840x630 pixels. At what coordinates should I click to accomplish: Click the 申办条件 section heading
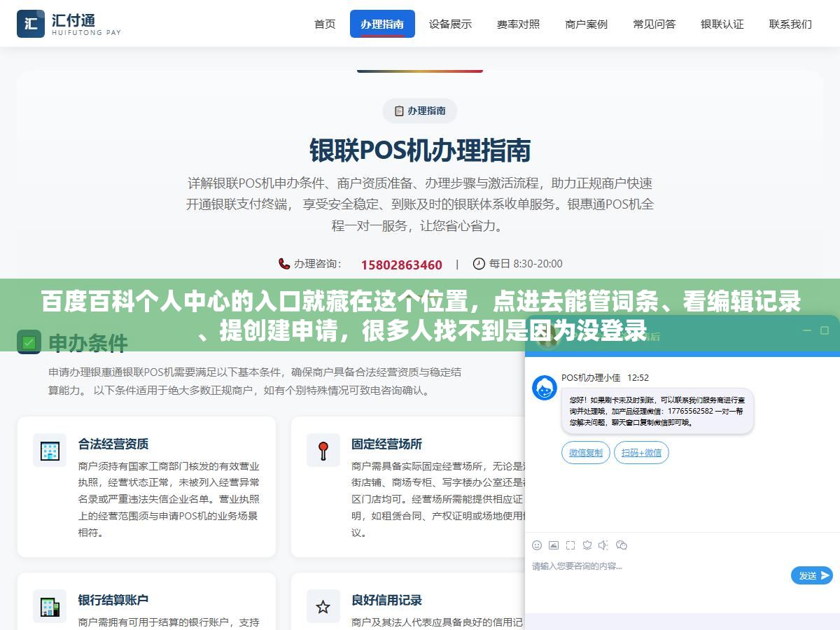click(88, 343)
